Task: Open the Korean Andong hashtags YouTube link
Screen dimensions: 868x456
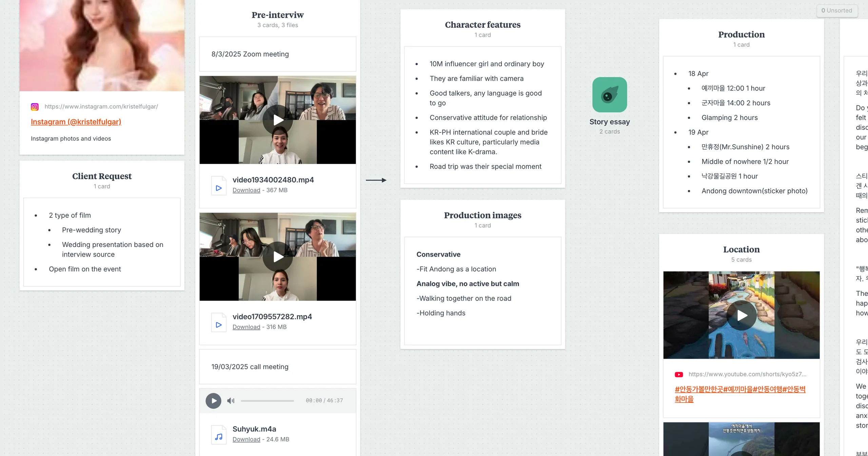Action: pos(740,394)
